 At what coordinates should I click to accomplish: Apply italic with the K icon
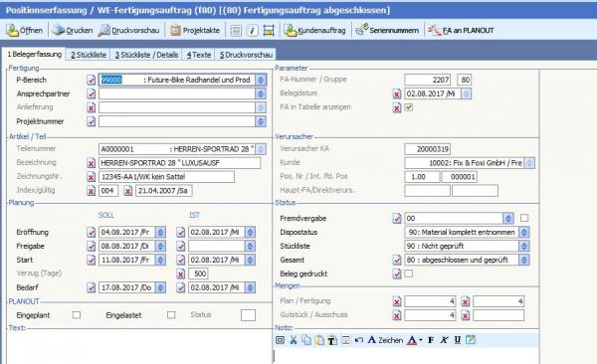pos(444,340)
